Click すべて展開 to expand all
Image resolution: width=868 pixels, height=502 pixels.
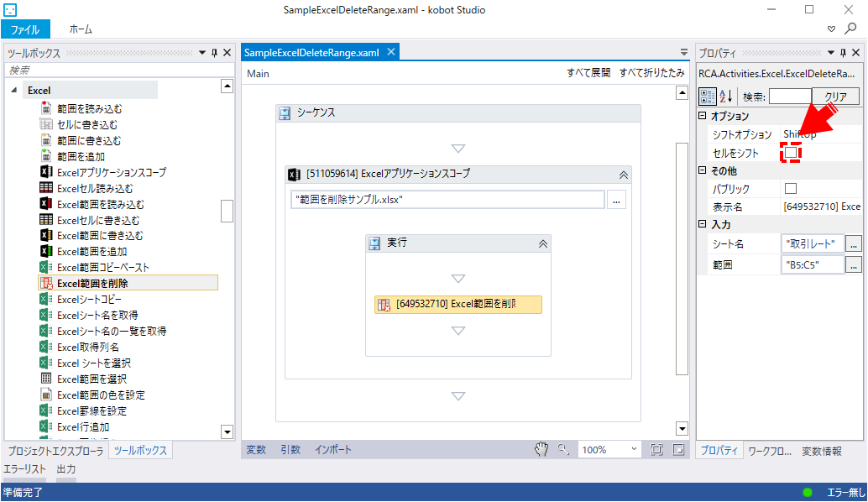click(x=588, y=73)
